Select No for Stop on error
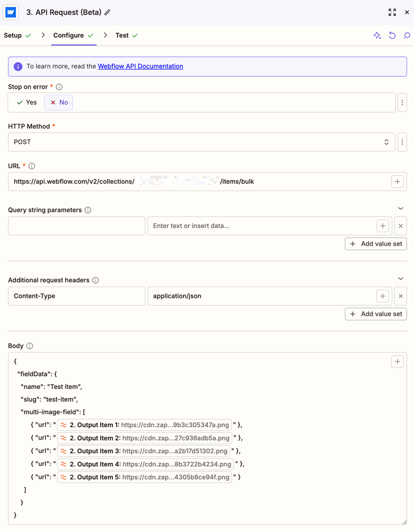414x532 pixels. click(x=59, y=102)
